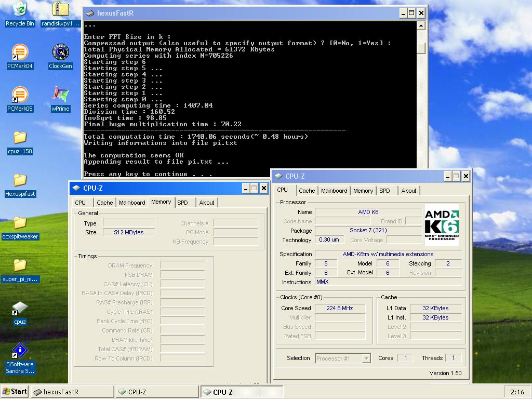Click 'Press any key to continue' line
The image size is (532, 399).
[148, 174]
